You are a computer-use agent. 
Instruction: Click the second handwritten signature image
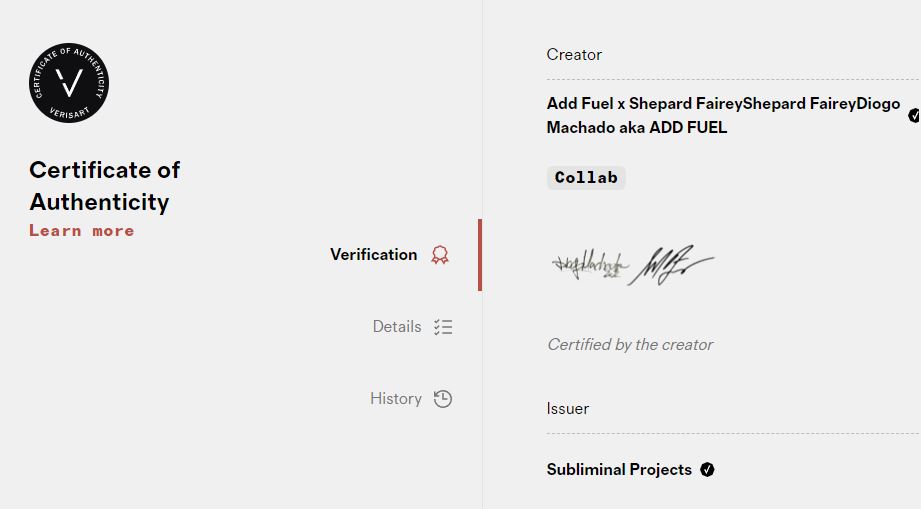pos(670,266)
